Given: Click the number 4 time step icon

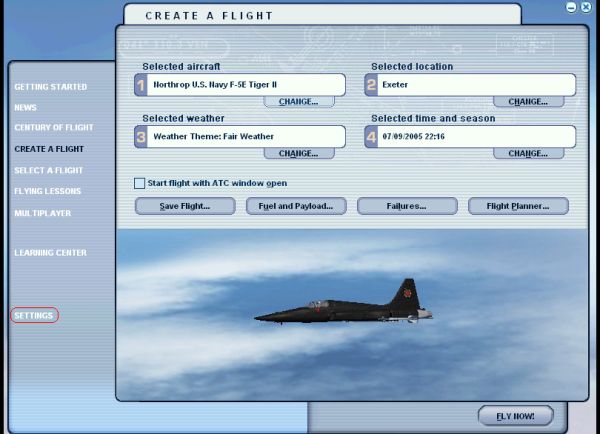Looking at the screenshot, I should (371, 136).
